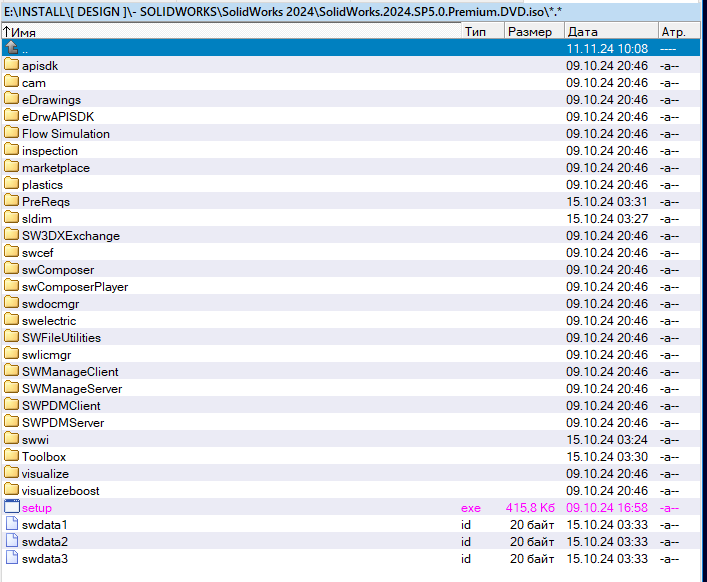
Task: Click setup date 09.10.24 16:58
Action: click(x=607, y=508)
